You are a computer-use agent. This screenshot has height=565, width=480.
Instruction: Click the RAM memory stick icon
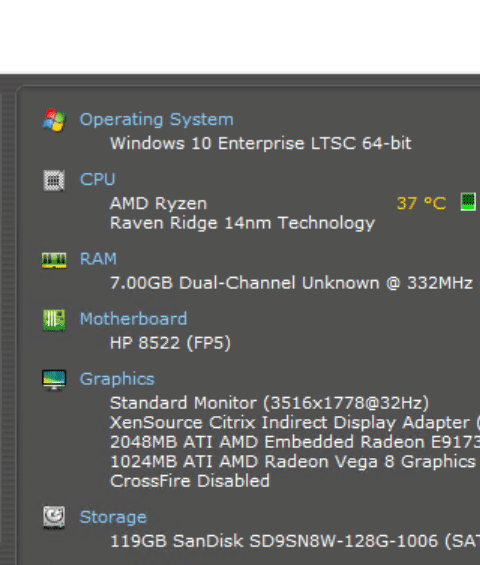click(x=54, y=260)
